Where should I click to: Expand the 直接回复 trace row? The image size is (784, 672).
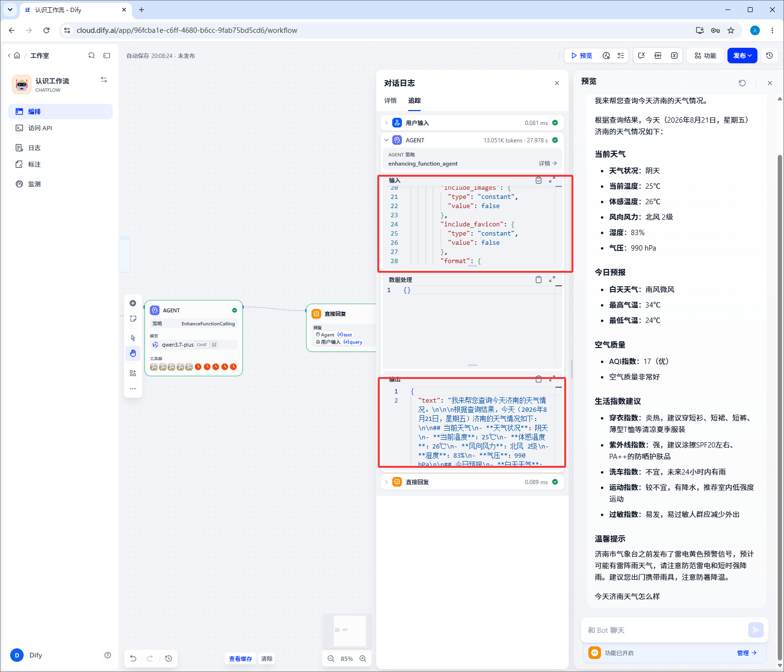(x=472, y=482)
